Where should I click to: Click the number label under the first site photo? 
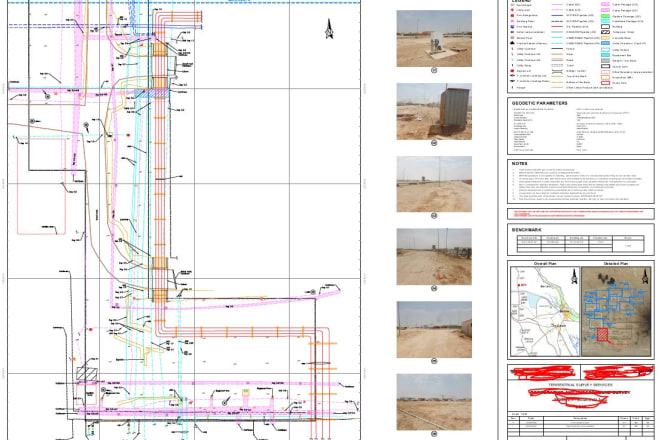pyautogui.click(x=434, y=70)
